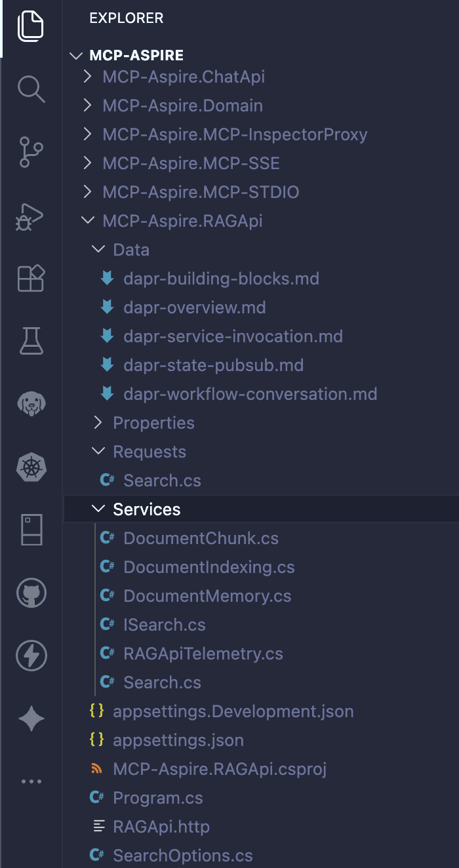The image size is (459, 868).
Task: Collapse the Requests folder
Action: coord(98,452)
